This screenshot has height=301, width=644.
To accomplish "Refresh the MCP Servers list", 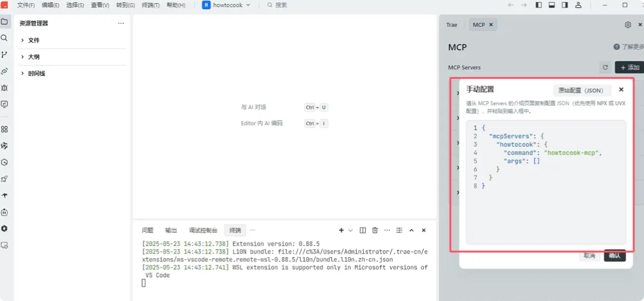I will tap(605, 67).
